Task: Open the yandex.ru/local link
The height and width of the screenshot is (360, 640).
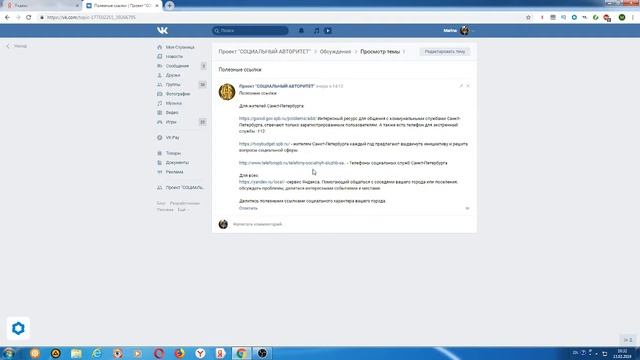Action: pyautogui.click(x=262, y=182)
